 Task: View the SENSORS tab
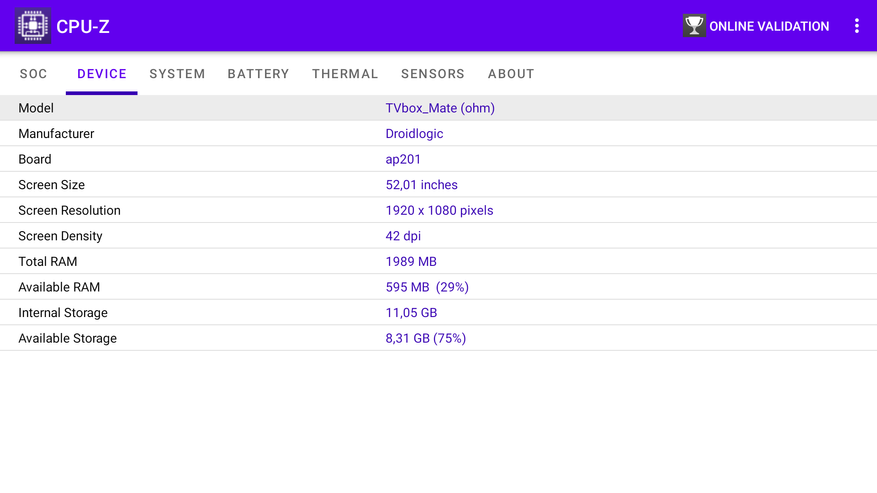coord(433,74)
